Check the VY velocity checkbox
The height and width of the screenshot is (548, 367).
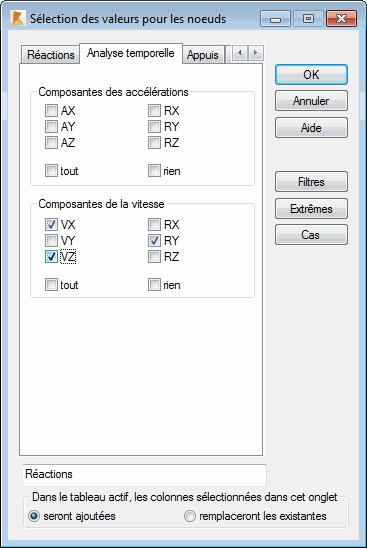pyautogui.click(x=51, y=241)
